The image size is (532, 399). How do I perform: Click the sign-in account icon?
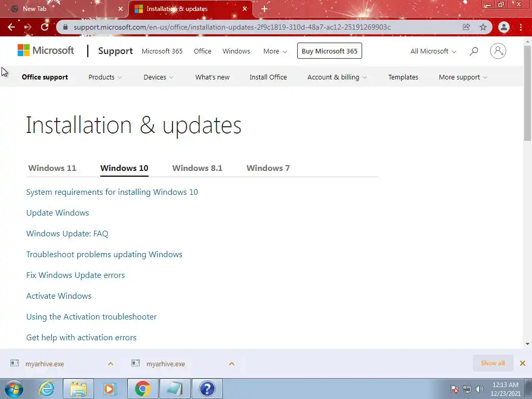[498, 51]
